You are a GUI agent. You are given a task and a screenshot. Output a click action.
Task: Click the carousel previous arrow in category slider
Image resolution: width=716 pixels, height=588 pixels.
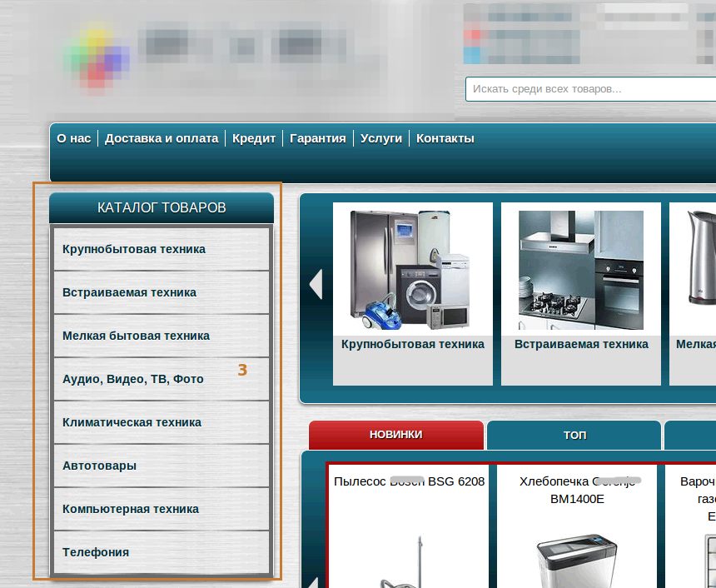click(316, 284)
